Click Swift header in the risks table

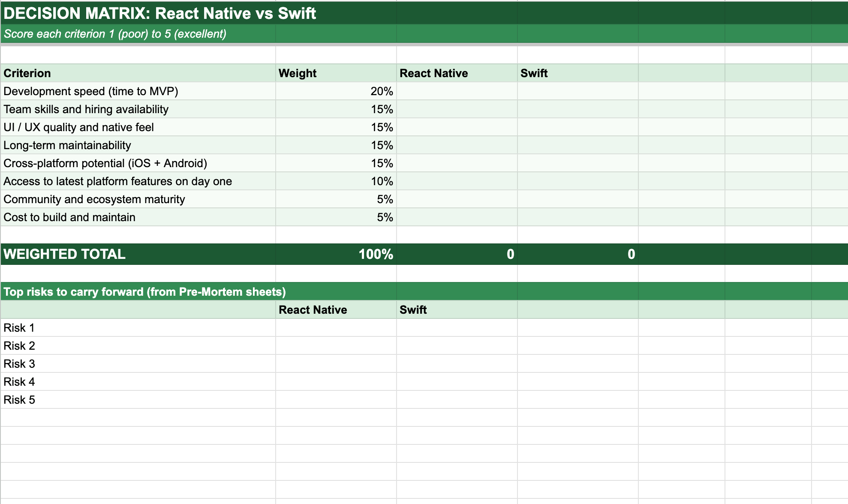(x=457, y=310)
